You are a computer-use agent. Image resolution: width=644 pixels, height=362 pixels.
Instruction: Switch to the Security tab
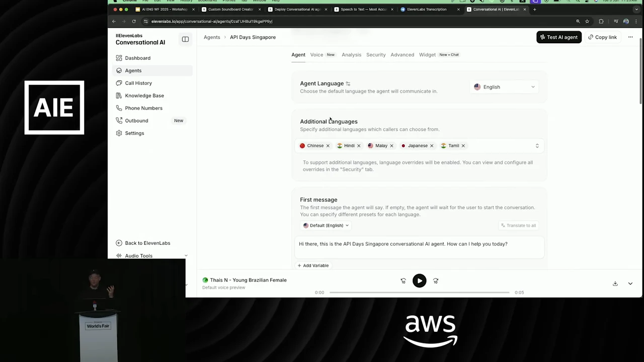pyautogui.click(x=376, y=55)
